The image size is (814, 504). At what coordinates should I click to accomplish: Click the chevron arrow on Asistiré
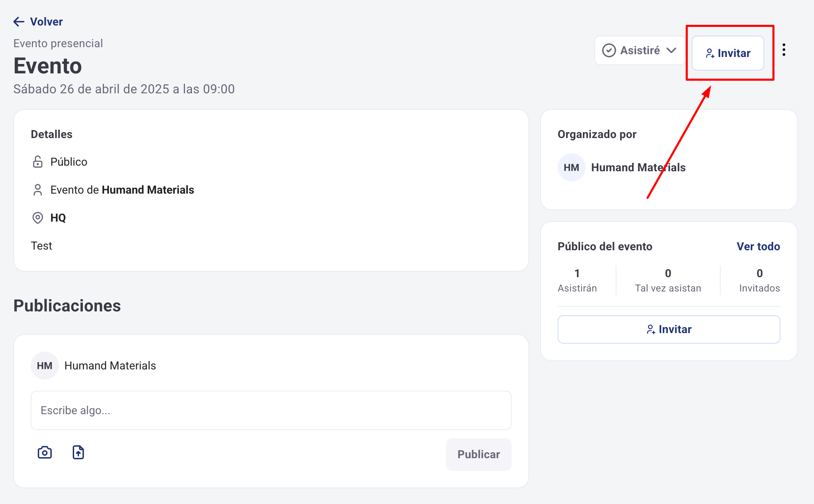tap(671, 50)
